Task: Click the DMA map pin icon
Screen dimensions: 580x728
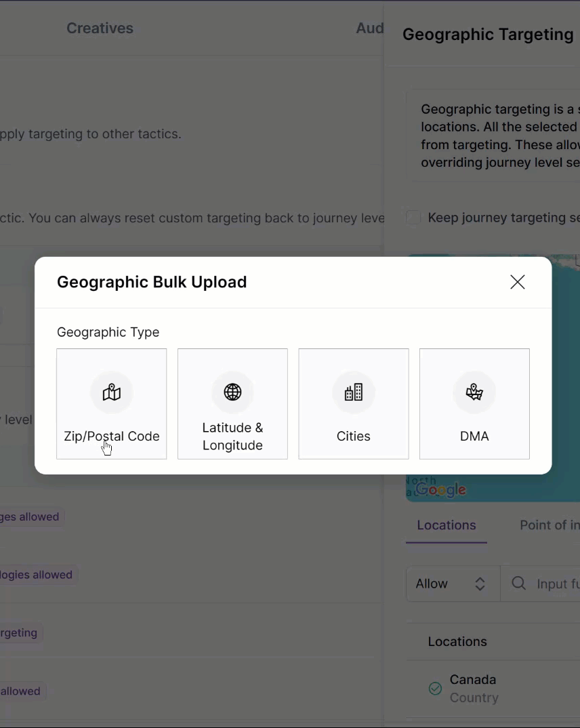Action: point(474,392)
